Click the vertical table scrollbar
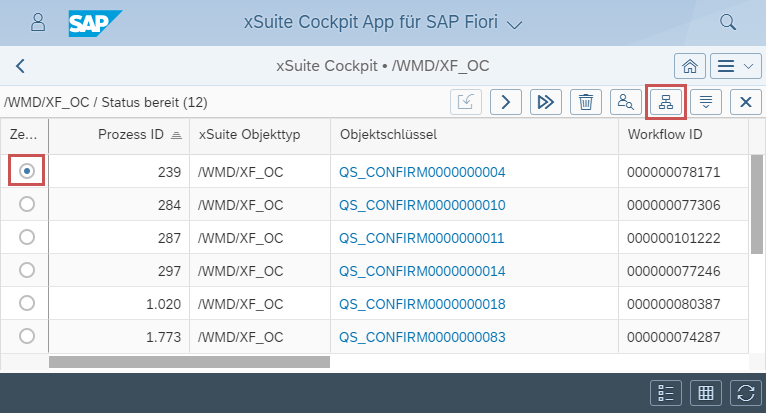This screenshot has height=413, width=766. (757, 204)
